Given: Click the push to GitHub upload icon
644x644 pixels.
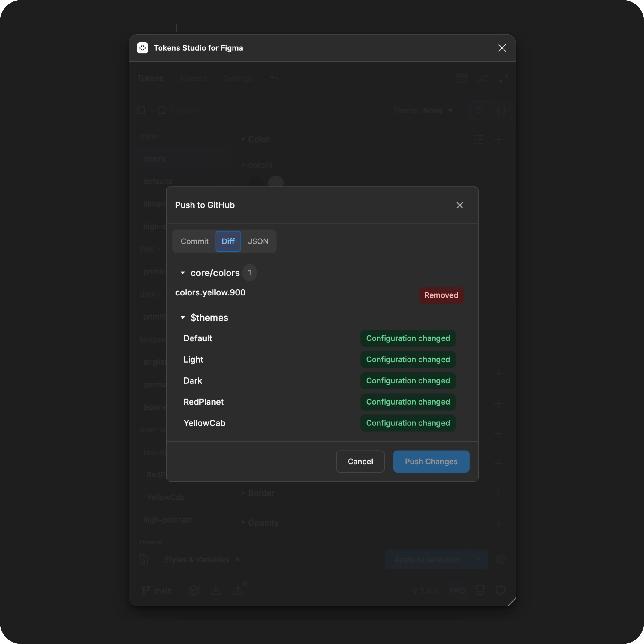Looking at the screenshot, I should point(238,591).
